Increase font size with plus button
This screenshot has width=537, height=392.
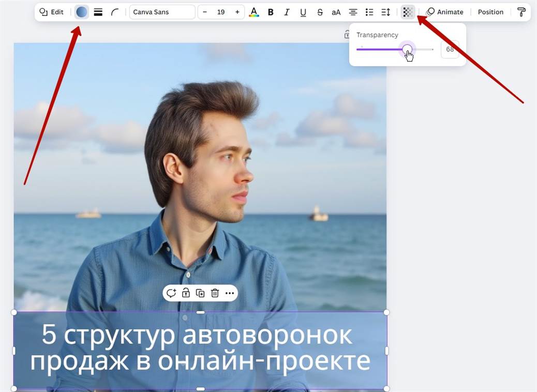[237, 12]
